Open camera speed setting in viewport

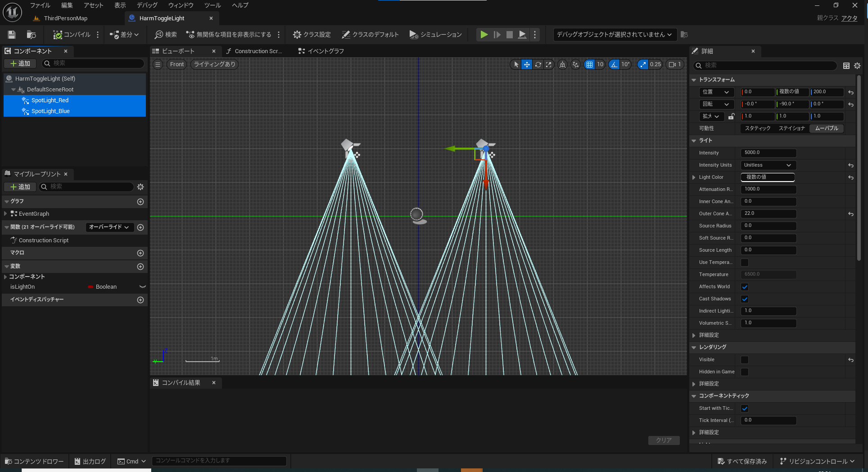[x=675, y=64]
